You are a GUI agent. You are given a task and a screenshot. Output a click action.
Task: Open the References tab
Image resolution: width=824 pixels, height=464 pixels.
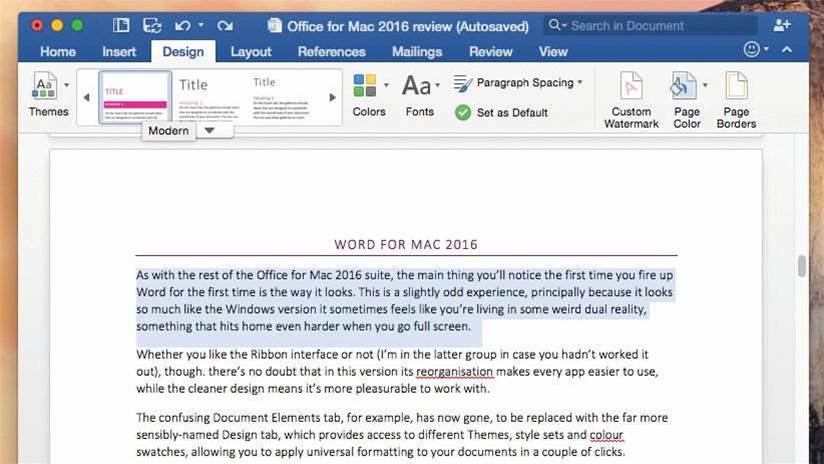coord(332,51)
